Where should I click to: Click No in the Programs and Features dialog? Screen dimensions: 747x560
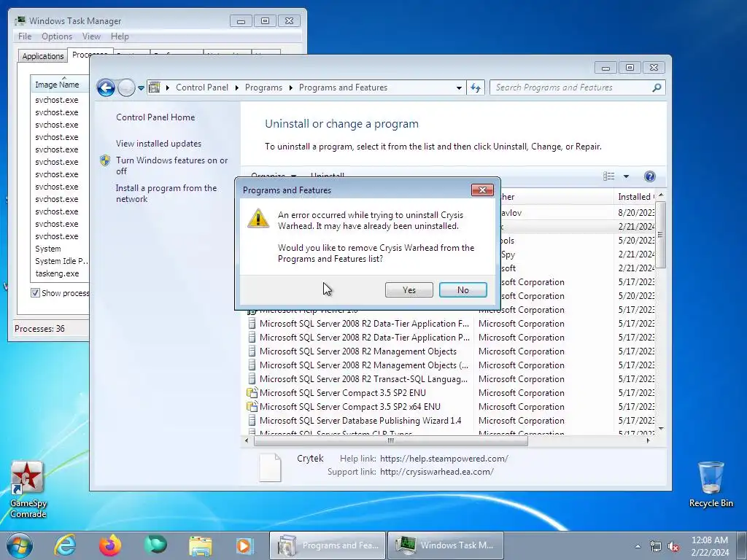[x=462, y=289]
